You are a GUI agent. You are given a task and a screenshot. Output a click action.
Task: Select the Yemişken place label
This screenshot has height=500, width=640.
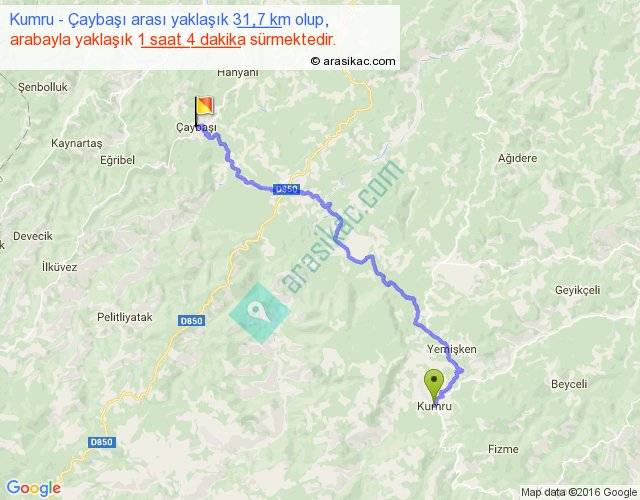pyautogui.click(x=451, y=349)
